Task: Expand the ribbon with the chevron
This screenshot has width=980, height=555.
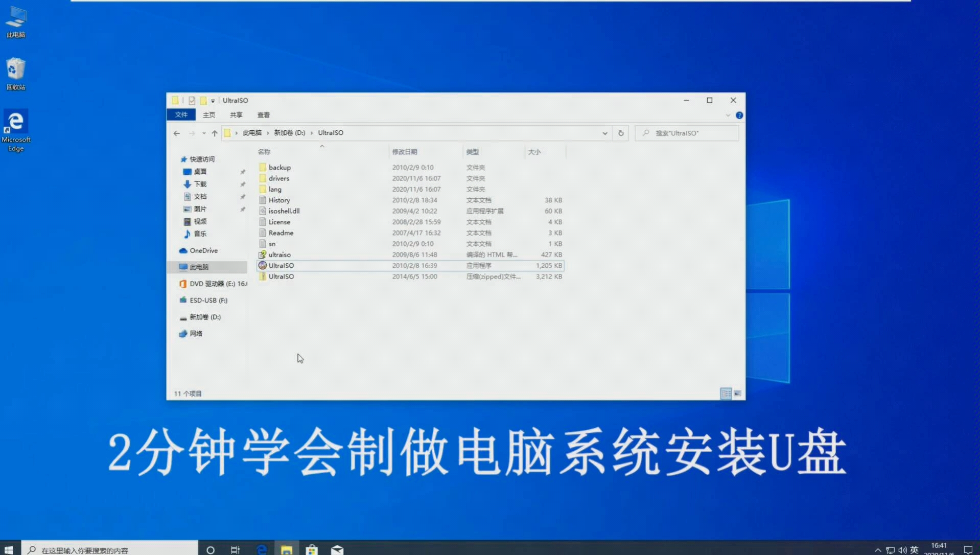Action: (x=728, y=115)
